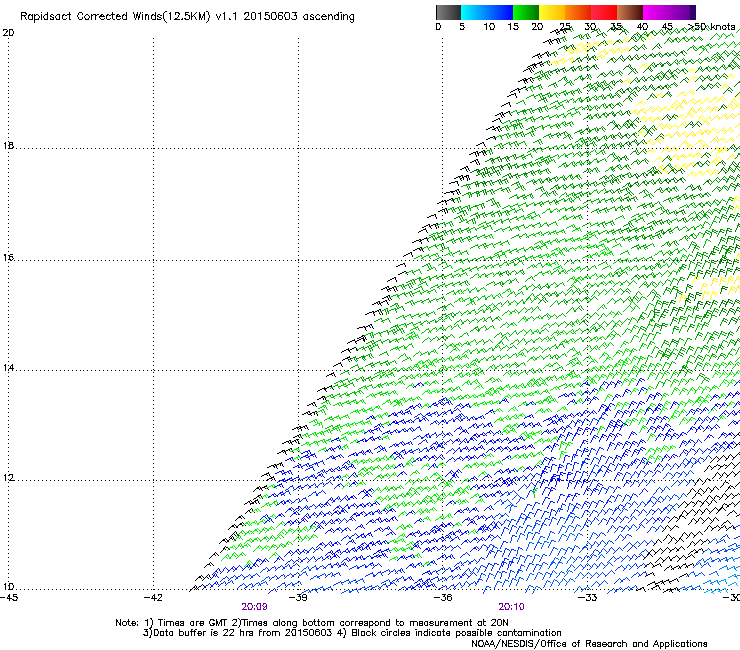Click the dark purple 45-50 knots swatch
The image size is (740, 650).
click(682, 12)
